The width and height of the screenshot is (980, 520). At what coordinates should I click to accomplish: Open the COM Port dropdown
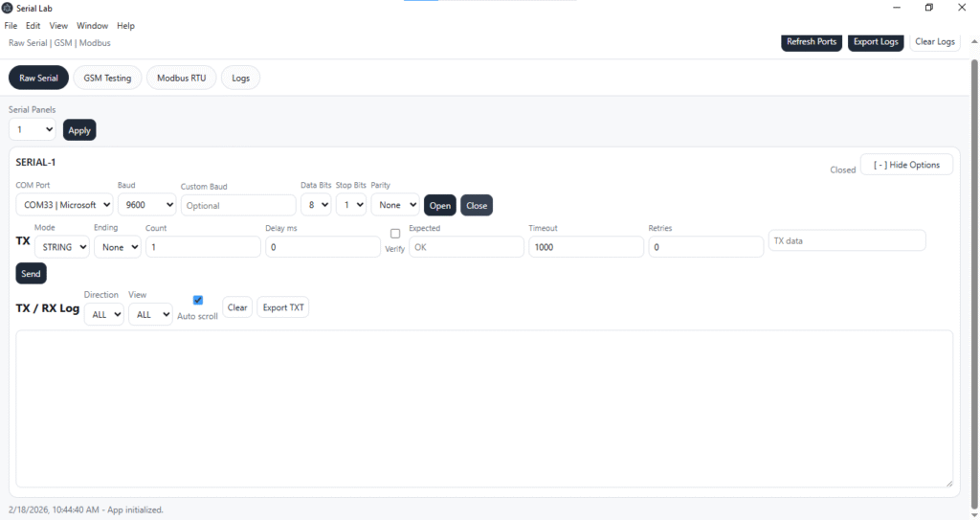[x=64, y=205]
